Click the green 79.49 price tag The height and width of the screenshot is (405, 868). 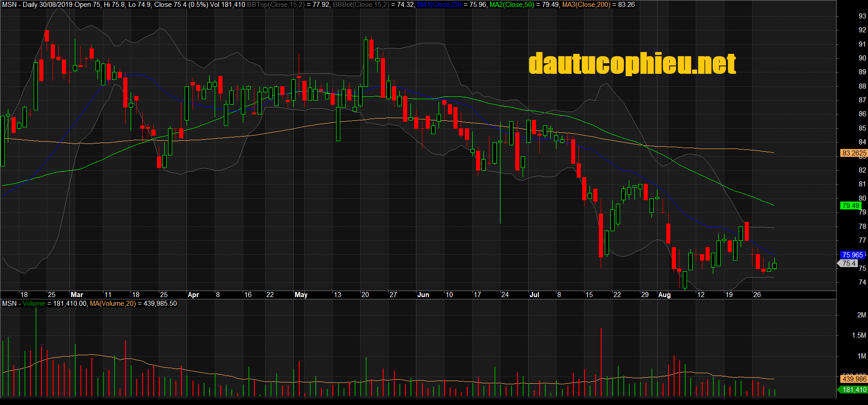(x=850, y=206)
